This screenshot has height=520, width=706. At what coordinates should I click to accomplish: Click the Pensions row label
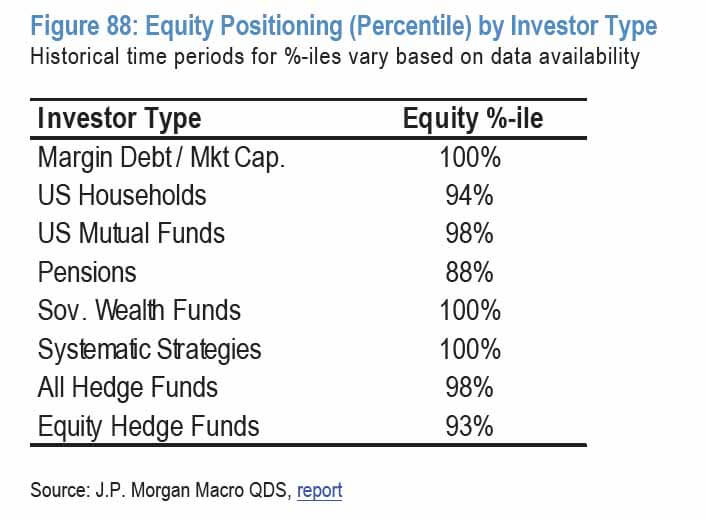point(87,272)
